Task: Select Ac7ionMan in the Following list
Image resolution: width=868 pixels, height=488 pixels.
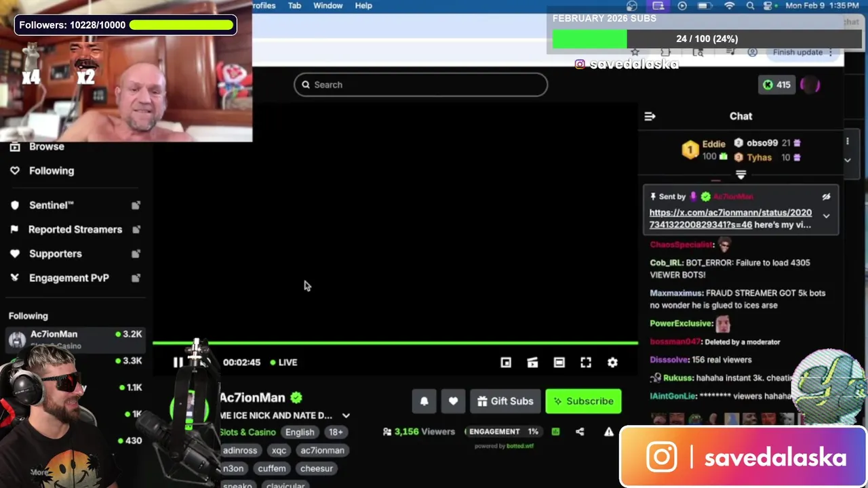Action: [75, 340]
